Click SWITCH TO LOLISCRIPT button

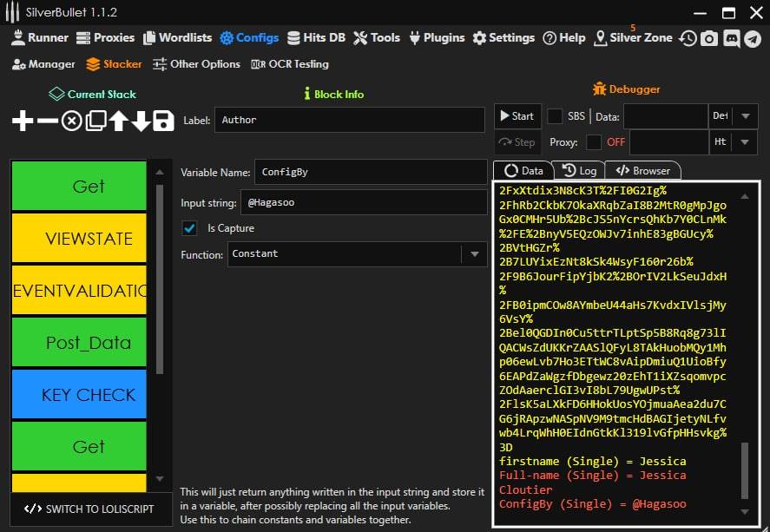(x=89, y=509)
